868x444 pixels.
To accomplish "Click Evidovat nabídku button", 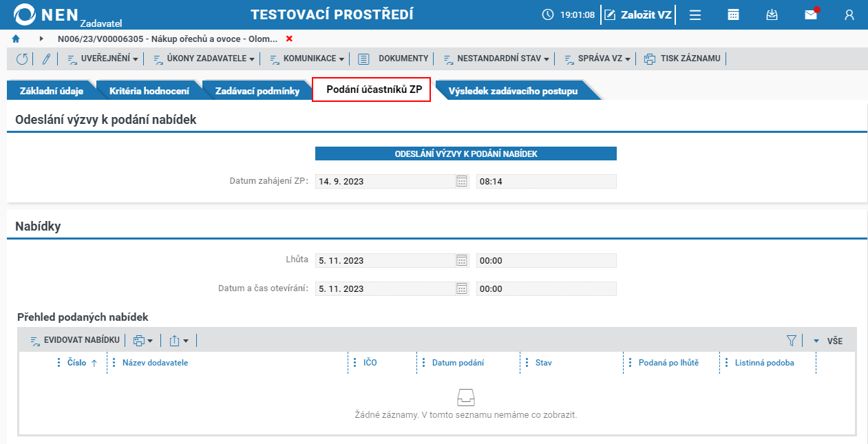I will [75, 340].
